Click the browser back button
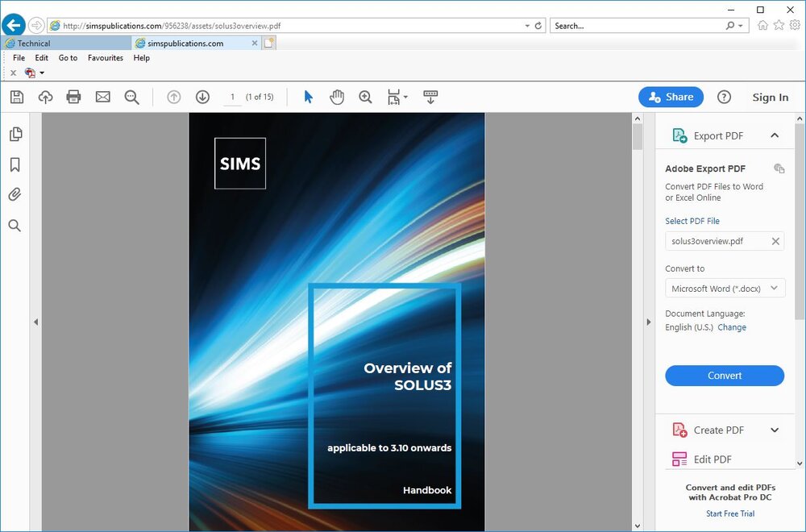Screen dimensions: 806x532 point(14,25)
